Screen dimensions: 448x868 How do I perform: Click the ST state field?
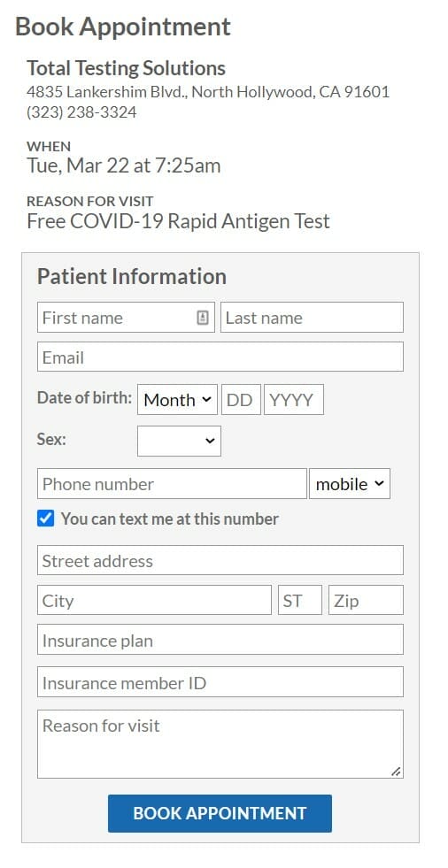pos(299,600)
